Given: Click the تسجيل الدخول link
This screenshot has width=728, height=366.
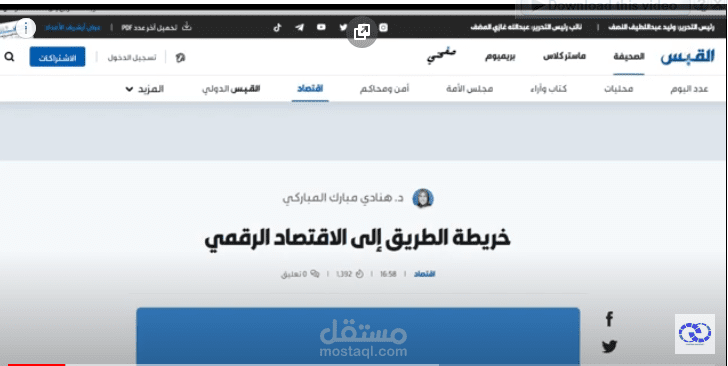Looking at the screenshot, I should 132,58.
